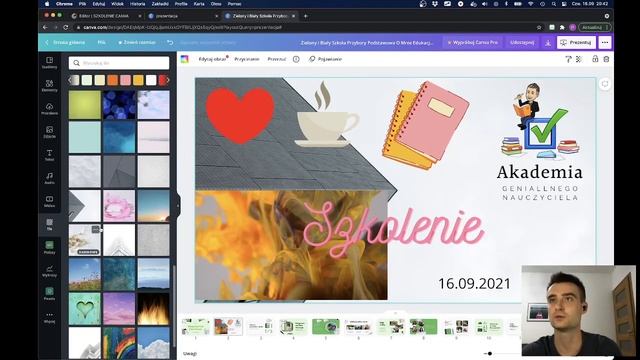The width and height of the screenshot is (640, 360).
Task: Open the fifth green slide thumbnail
Action: [326, 327]
